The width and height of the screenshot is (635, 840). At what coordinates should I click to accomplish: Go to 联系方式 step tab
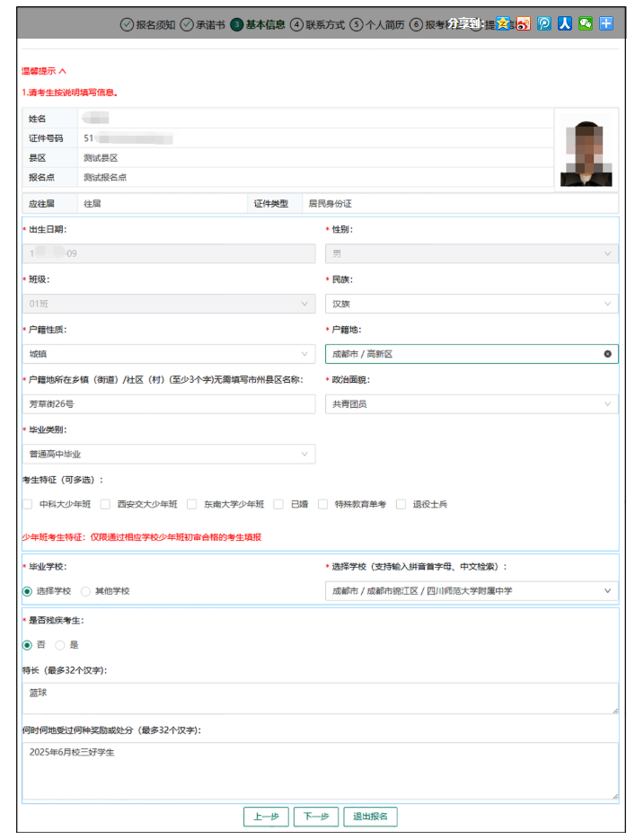click(318, 24)
